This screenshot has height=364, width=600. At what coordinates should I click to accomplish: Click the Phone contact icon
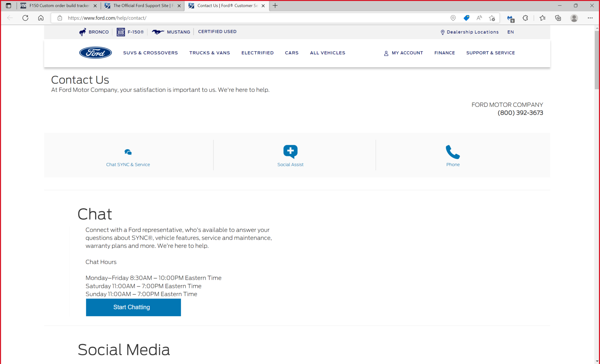(452, 152)
